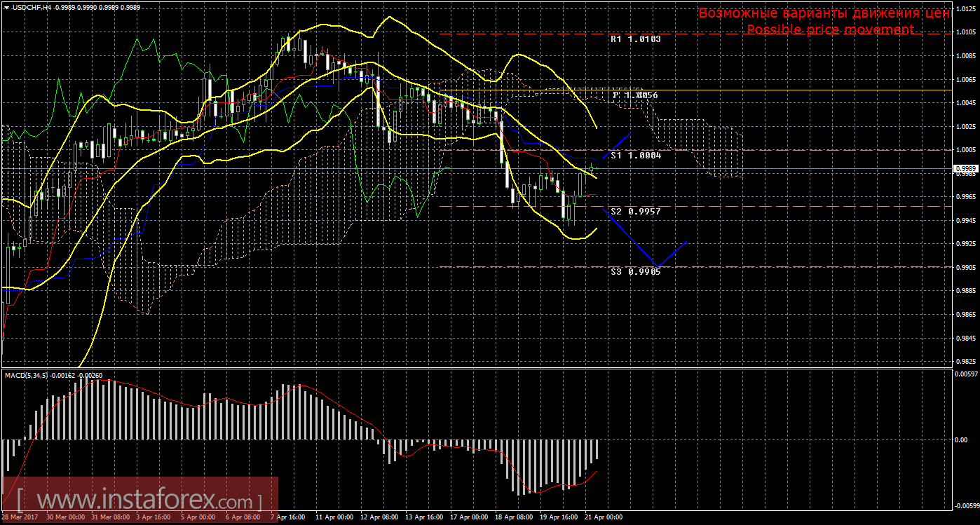Click the 18 Apr 08:00 time axis label
Viewport: 980px width, 525px height.
[515, 517]
